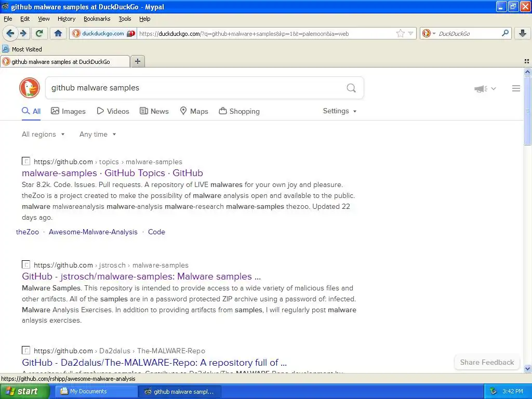Open jstrosch/malware-samples result title
The width and height of the screenshot is (532, 399).
point(141,276)
